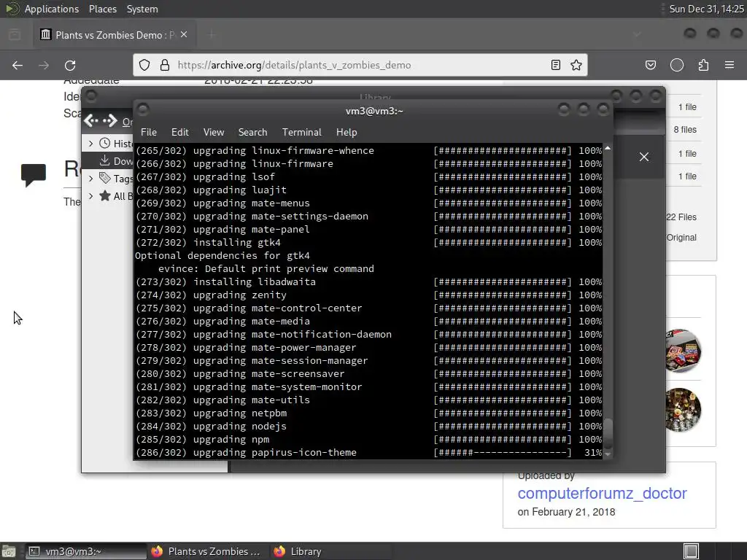Open the list all tabs dropdown
Viewport: 747px width, 560px height.
point(637,34)
